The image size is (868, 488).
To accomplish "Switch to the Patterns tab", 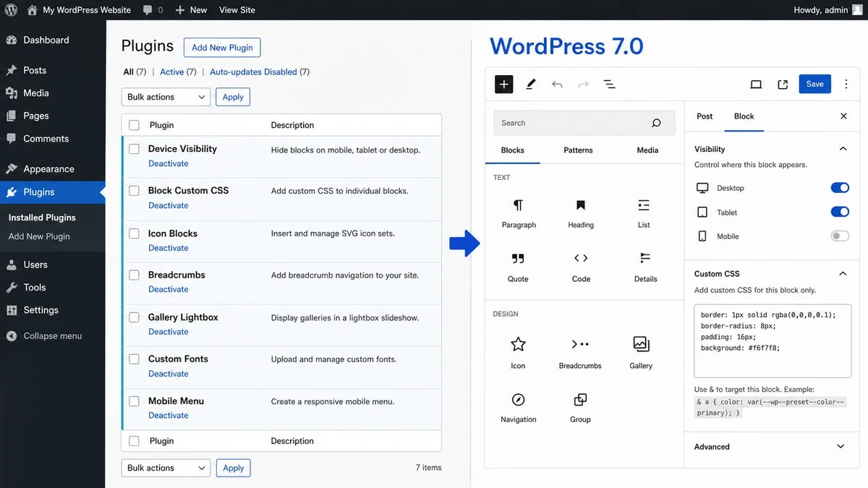I will pos(578,150).
